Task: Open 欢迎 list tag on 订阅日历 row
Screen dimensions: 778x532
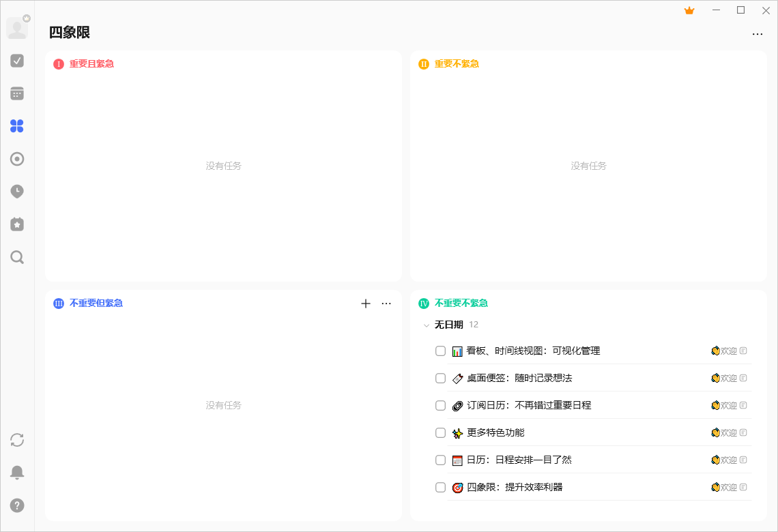Action: coord(724,406)
